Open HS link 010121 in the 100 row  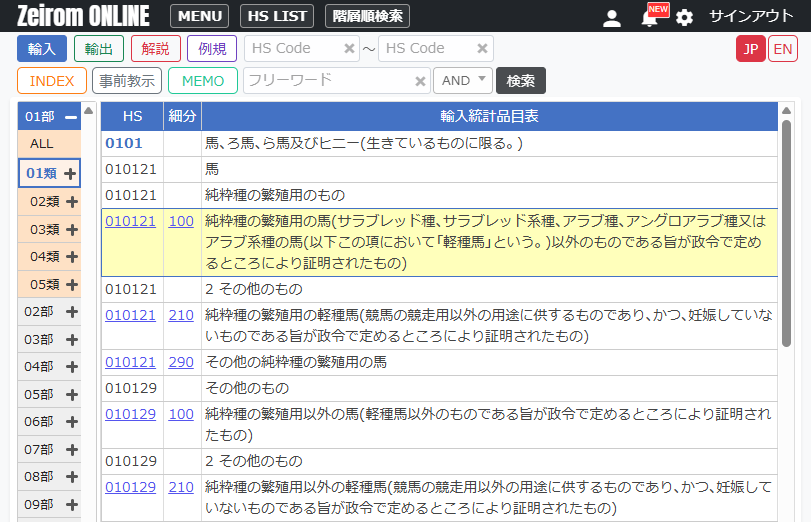pos(130,221)
